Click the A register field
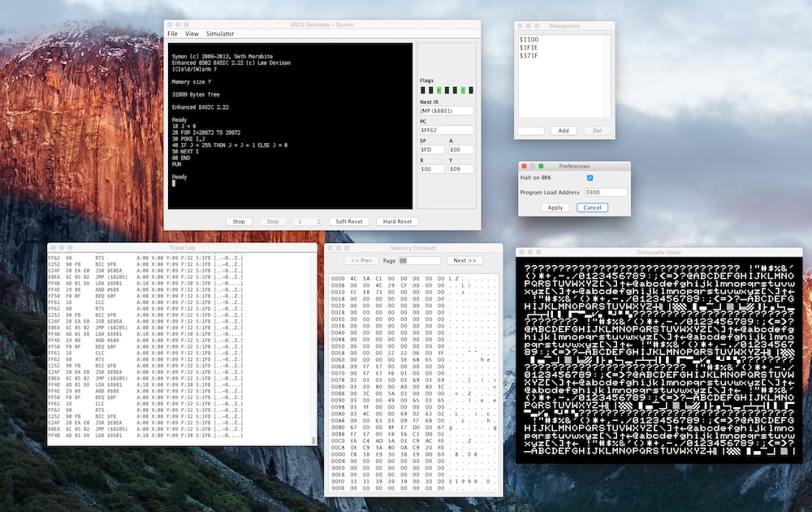Screen dimensions: 812x512 pyautogui.click(x=461, y=150)
